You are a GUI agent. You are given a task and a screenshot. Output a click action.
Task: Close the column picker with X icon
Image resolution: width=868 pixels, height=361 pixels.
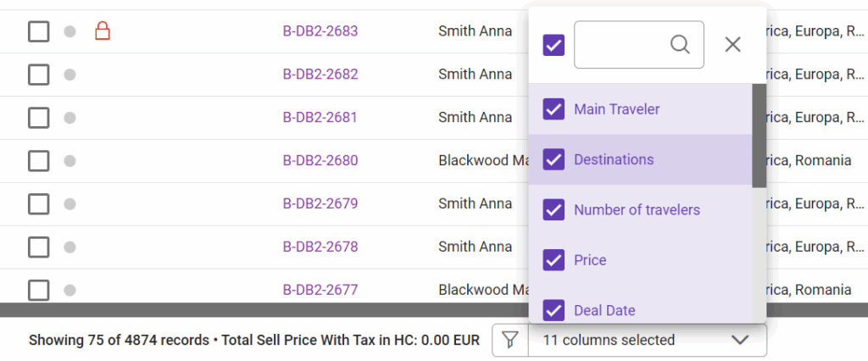733,45
